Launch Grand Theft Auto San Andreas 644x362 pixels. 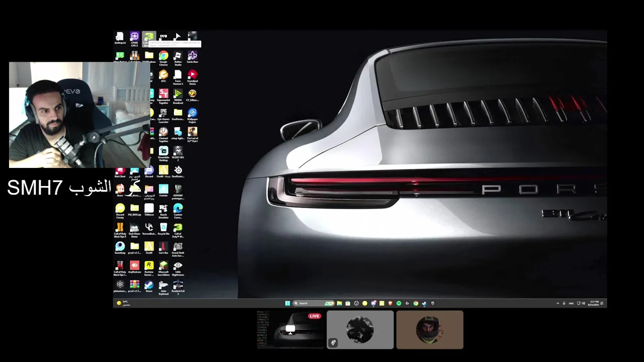(178, 249)
